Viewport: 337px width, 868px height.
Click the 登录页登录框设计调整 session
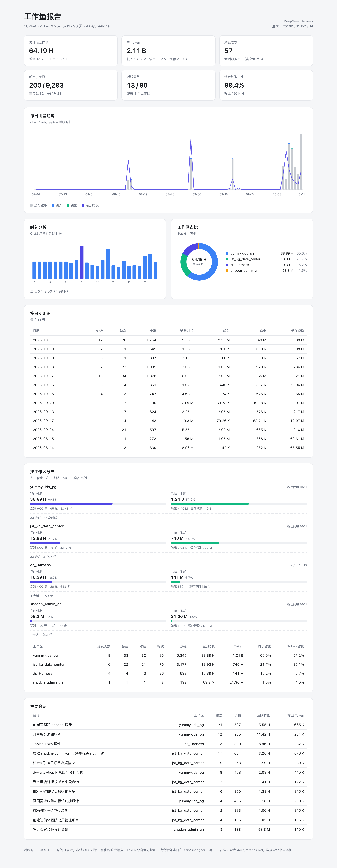pos(51,829)
